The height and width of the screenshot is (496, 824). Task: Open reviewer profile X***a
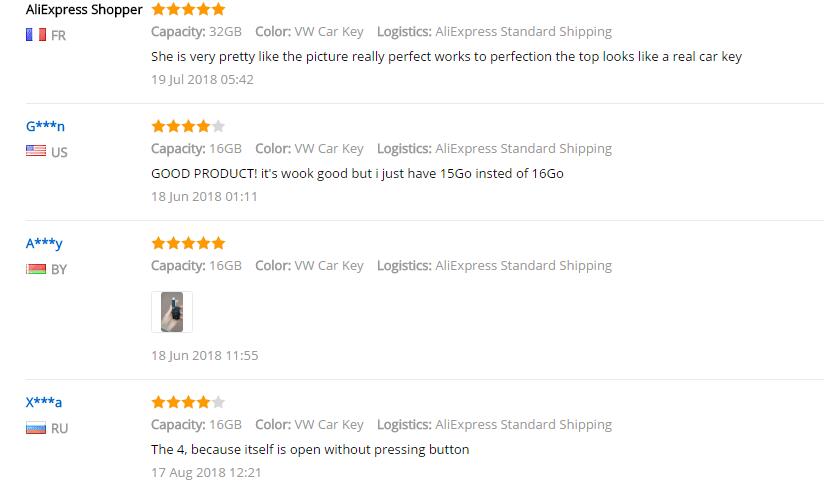point(44,402)
